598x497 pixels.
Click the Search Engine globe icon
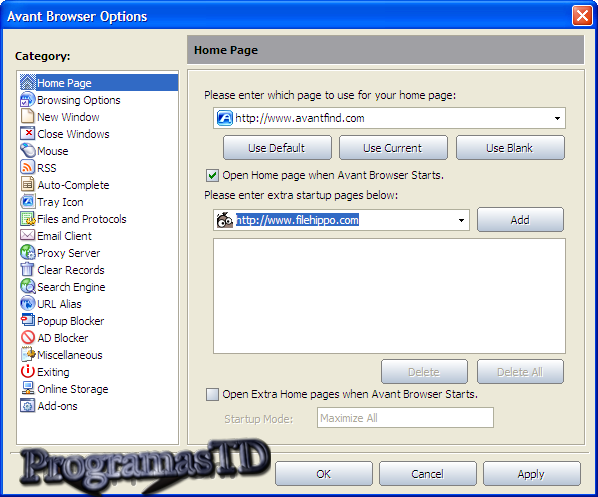pyautogui.click(x=27, y=286)
